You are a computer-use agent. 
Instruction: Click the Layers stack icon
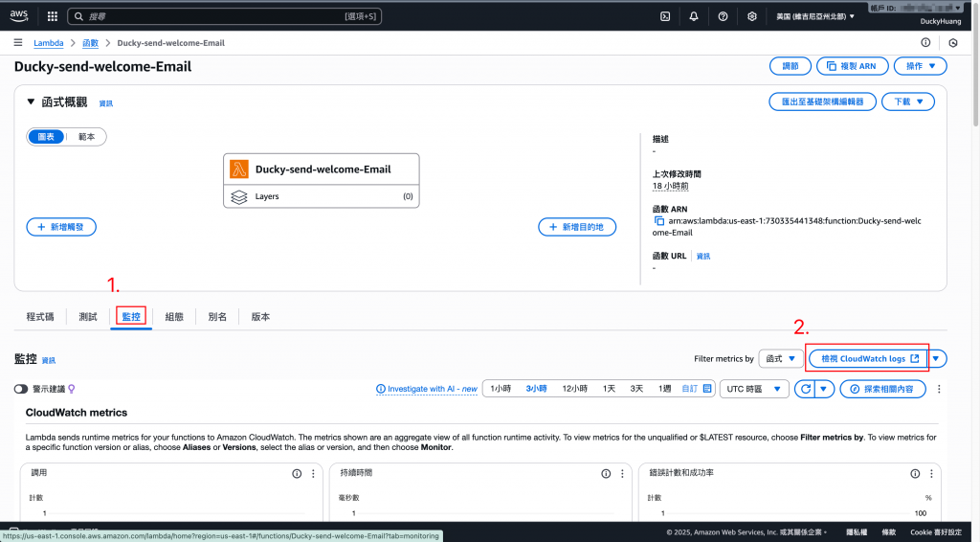point(239,197)
